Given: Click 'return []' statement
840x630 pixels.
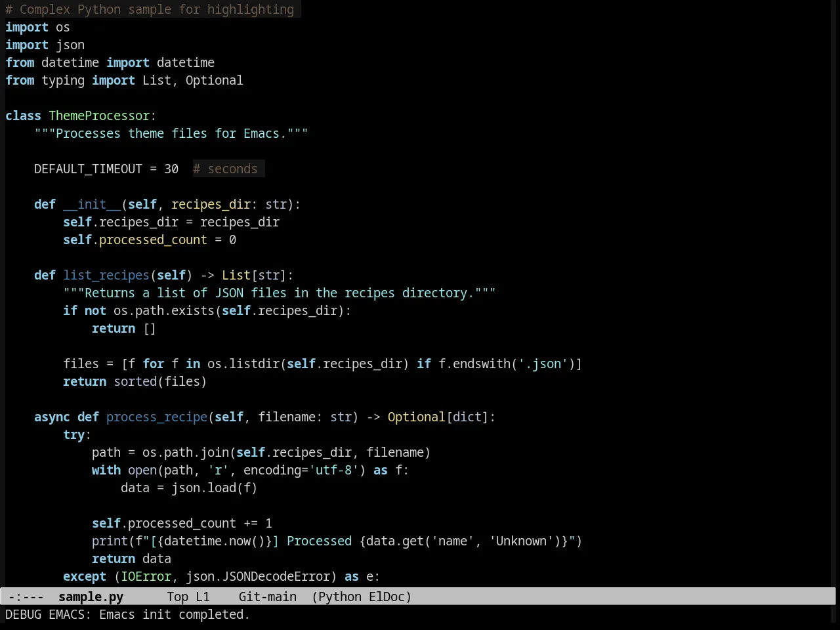Looking at the screenshot, I should 124,328.
